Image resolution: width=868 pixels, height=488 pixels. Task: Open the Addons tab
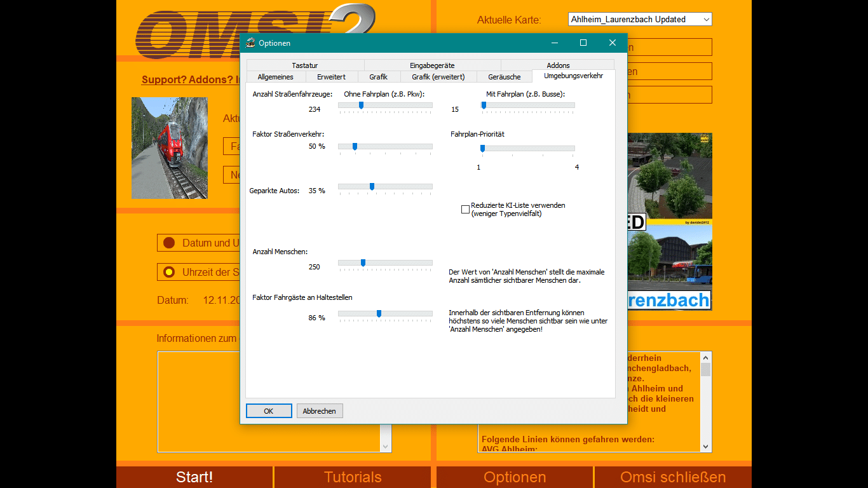558,65
